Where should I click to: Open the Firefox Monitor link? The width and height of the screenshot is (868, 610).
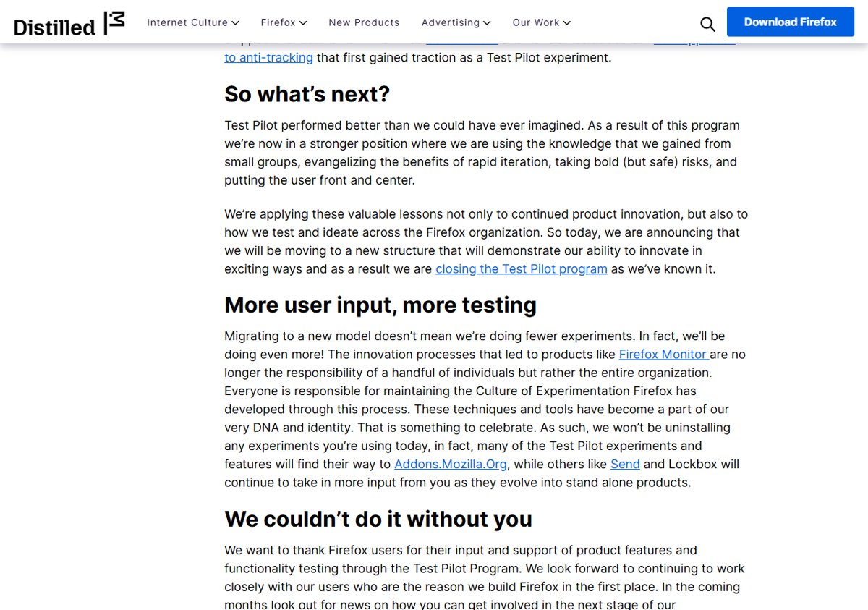pyautogui.click(x=664, y=354)
